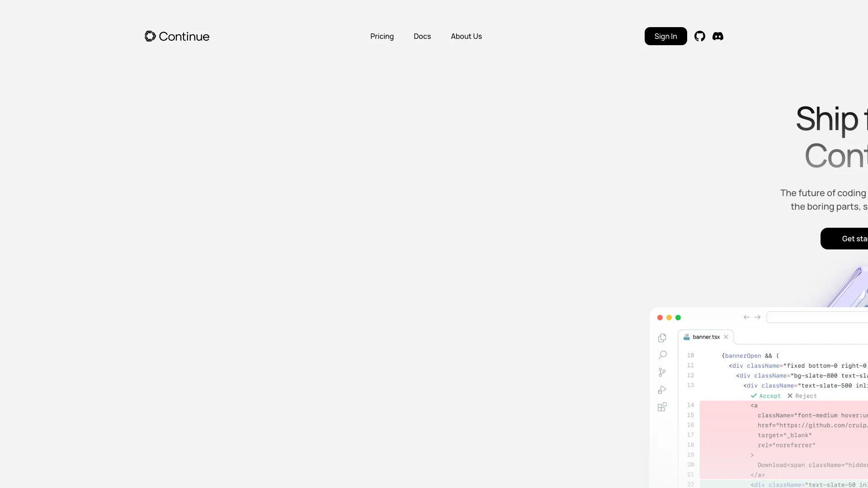Click the editor window address bar field
The image size is (868, 488).
(818, 317)
